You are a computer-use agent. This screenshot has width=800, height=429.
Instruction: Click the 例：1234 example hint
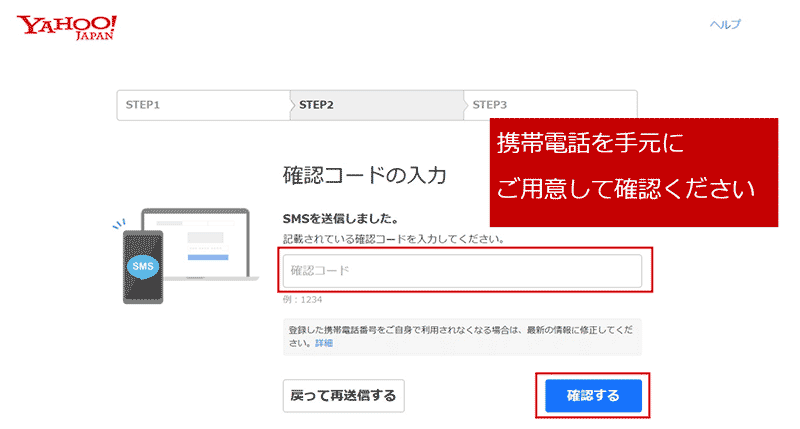click(303, 299)
